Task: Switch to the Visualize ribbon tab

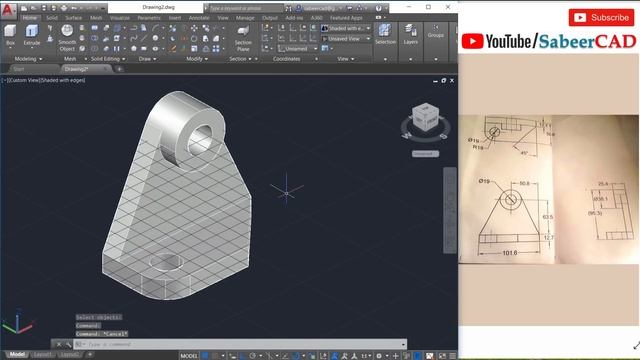Action: pyautogui.click(x=120, y=18)
